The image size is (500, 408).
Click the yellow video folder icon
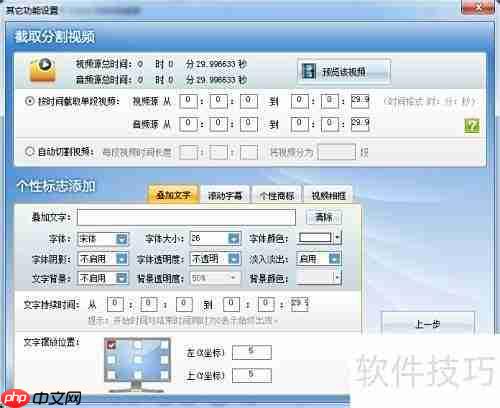tap(42, 70)
